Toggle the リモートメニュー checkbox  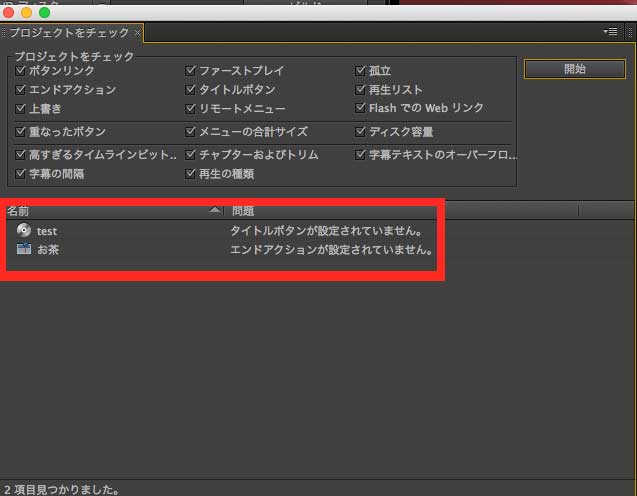pyautogui.click(x=191, y=109)
